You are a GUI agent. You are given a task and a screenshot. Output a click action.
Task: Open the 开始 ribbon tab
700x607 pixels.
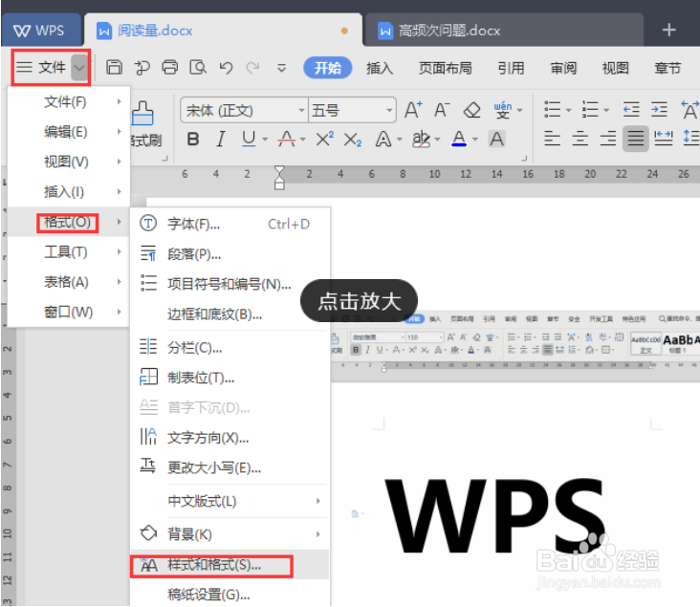coord(327,68)
